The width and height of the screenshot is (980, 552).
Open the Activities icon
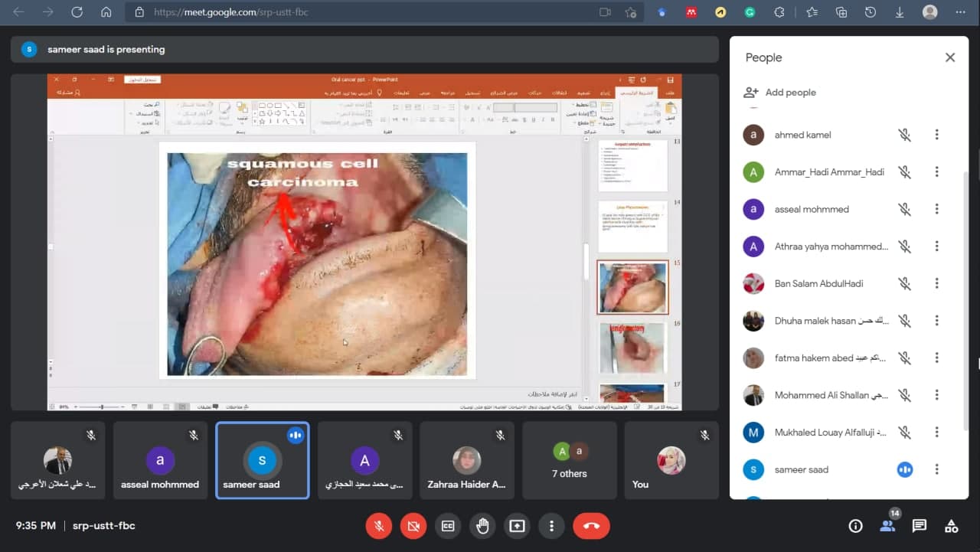point(952,526)
